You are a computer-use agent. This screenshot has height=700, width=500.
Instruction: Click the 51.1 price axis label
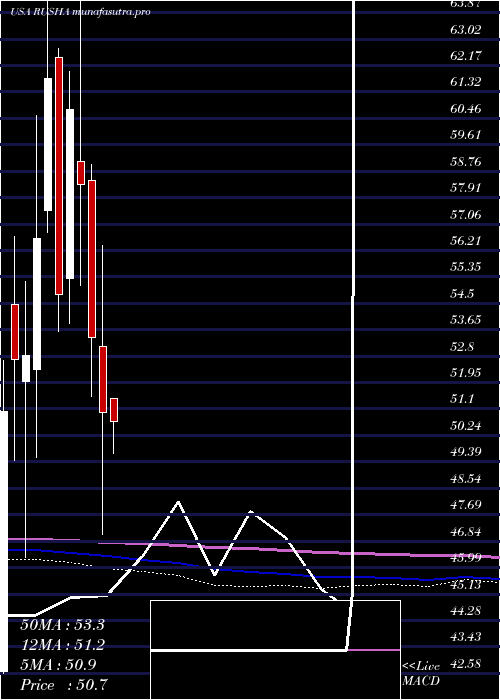coord(462,399)
